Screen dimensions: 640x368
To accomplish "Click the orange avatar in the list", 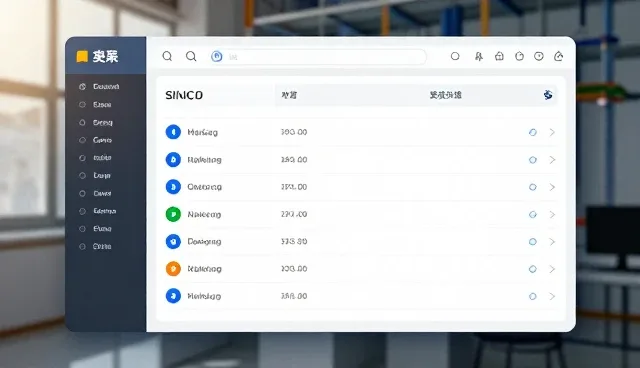I will click(173, 269).
